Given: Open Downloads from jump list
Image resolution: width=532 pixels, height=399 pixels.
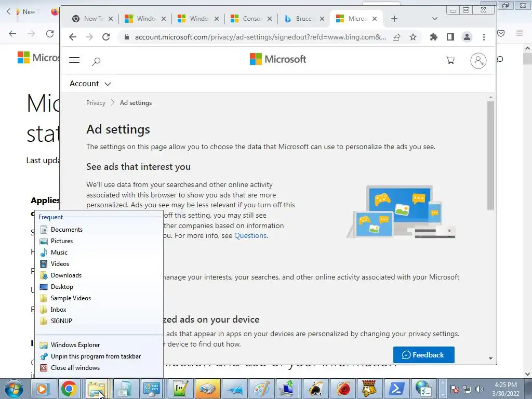Looking at the screenshot, I should (99, 275).
